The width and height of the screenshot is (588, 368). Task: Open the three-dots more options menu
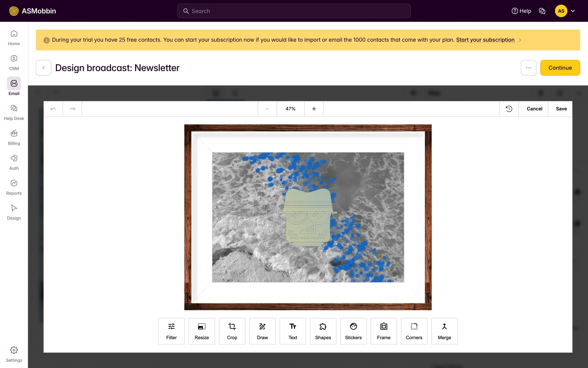coord(528,68)
